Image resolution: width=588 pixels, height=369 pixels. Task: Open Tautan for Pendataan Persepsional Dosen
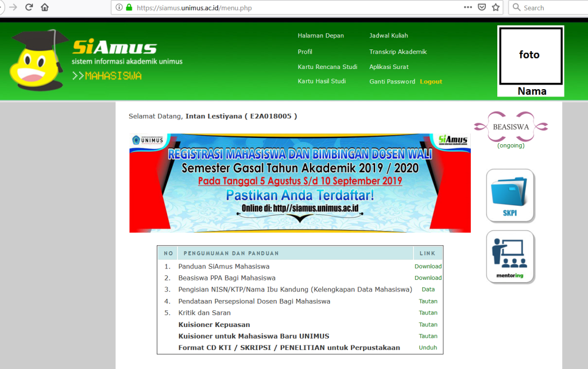(x=428, y=301)
